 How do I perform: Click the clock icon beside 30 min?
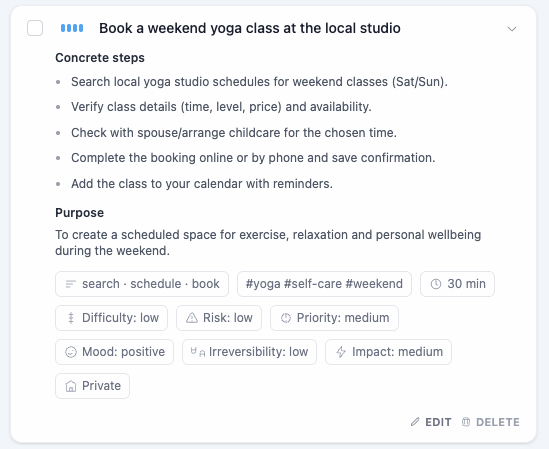pyautogui.click(x=436, y=284)
